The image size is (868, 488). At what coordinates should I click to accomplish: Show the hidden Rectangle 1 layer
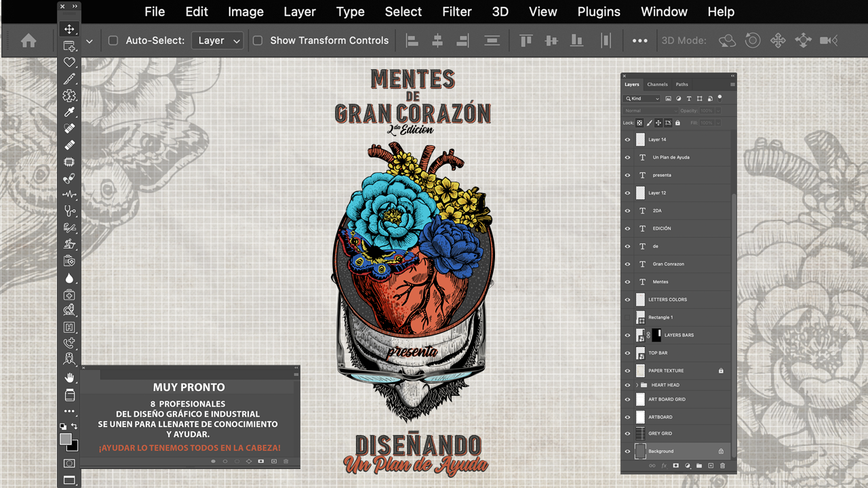click(627, 317)
